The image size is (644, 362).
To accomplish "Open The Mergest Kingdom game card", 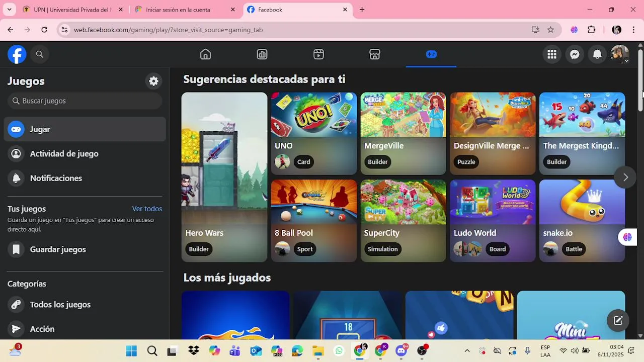I will click(582, 133).
